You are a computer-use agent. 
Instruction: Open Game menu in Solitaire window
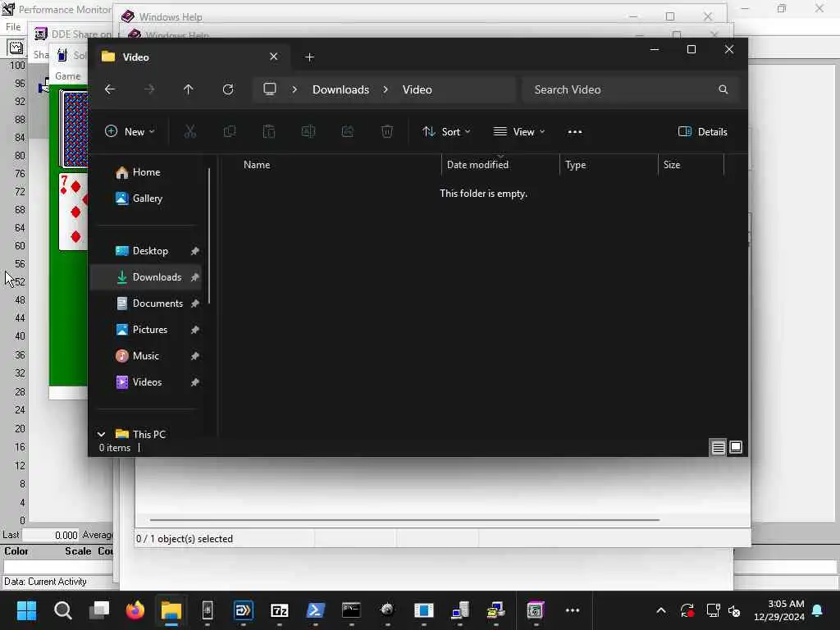point(67,76)
